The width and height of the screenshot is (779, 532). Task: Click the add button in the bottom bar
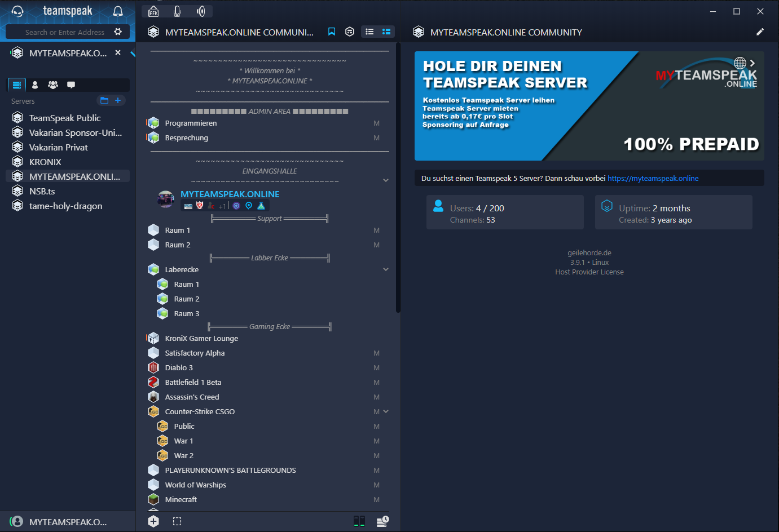[153, 521]
